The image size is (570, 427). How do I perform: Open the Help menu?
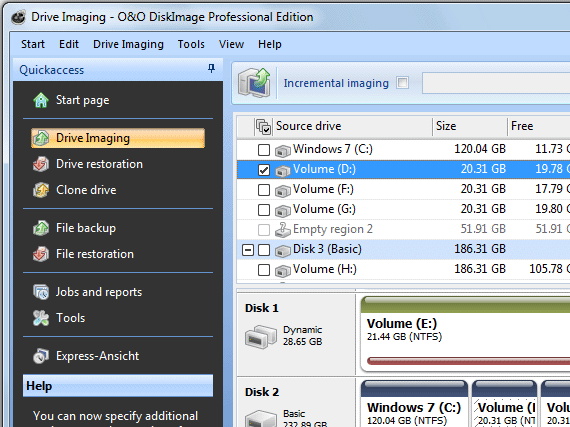point(270,44)
